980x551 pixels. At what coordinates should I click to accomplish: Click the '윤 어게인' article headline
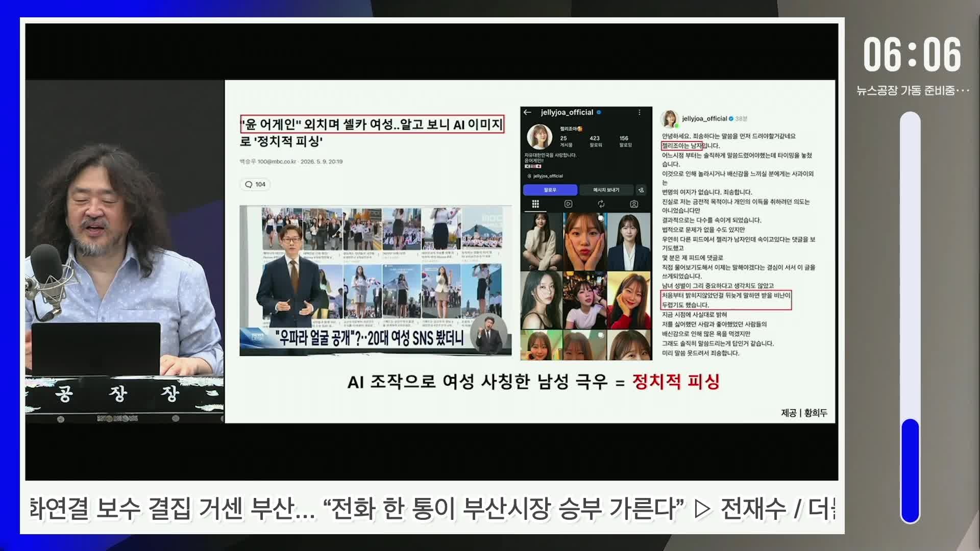tap(372, 132)
